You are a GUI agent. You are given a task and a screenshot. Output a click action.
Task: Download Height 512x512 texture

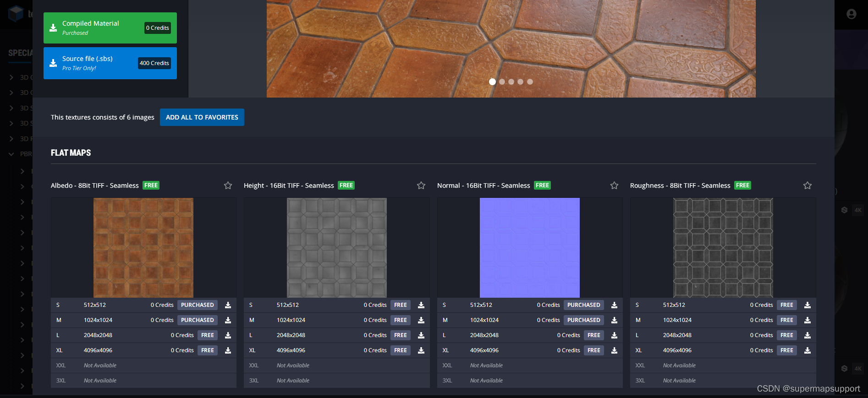pos(421,305)
